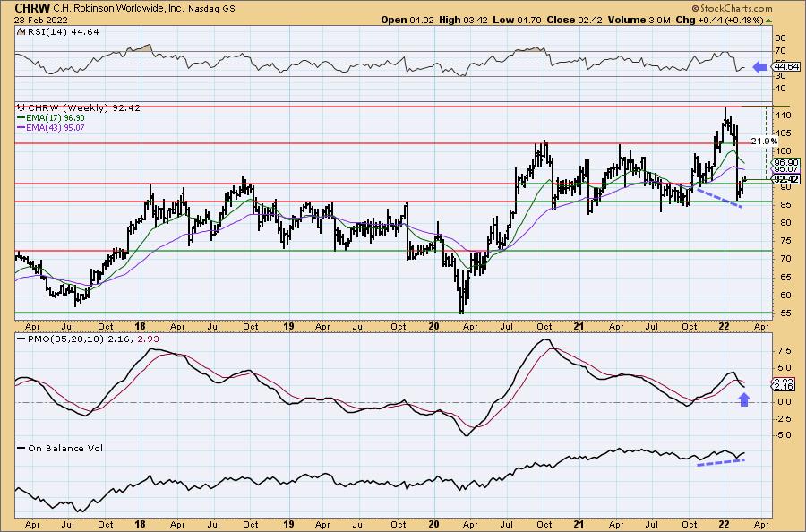This screenshot has height=532, width=806.
Task: Click the CHRW (Weekly) 92.42 legend
Action: [x=84, y=108]
